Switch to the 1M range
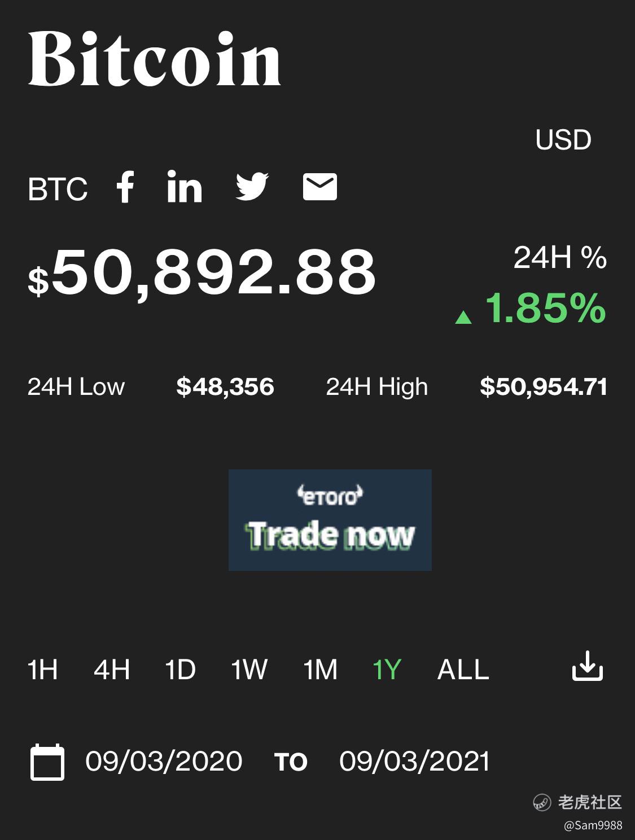635x840 pixels. (320, 670)
